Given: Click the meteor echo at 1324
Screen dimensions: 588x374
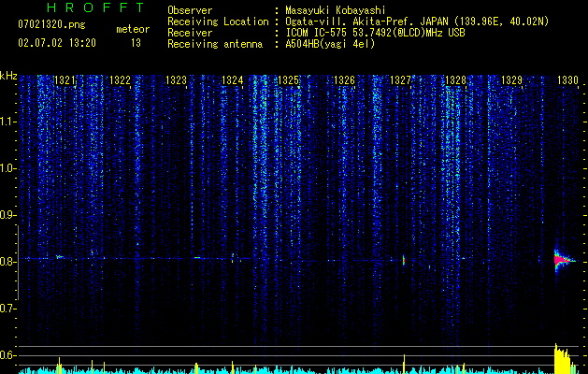Looking at the screenshot, I should pos(233,258).
